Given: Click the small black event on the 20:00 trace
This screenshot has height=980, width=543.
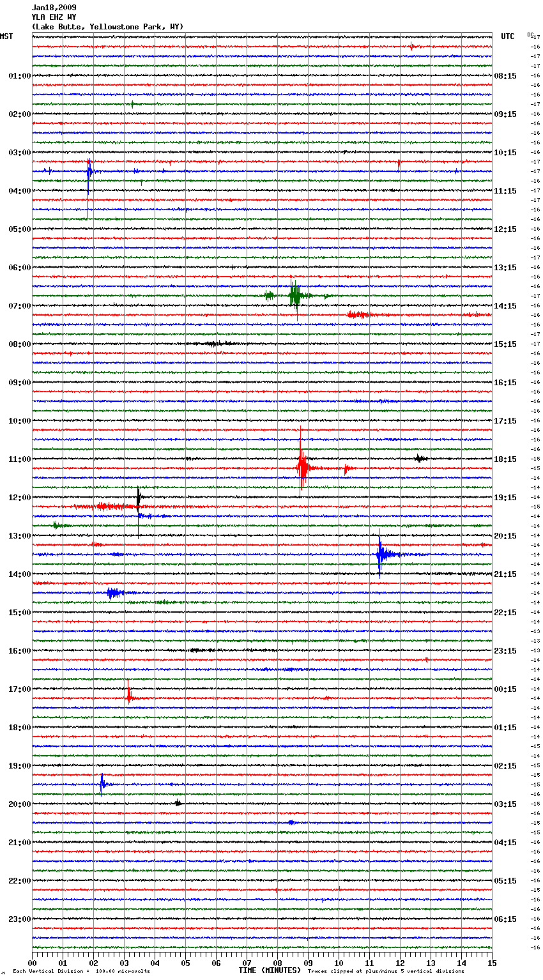Looking at the screenshot, I should coord(178,803).
